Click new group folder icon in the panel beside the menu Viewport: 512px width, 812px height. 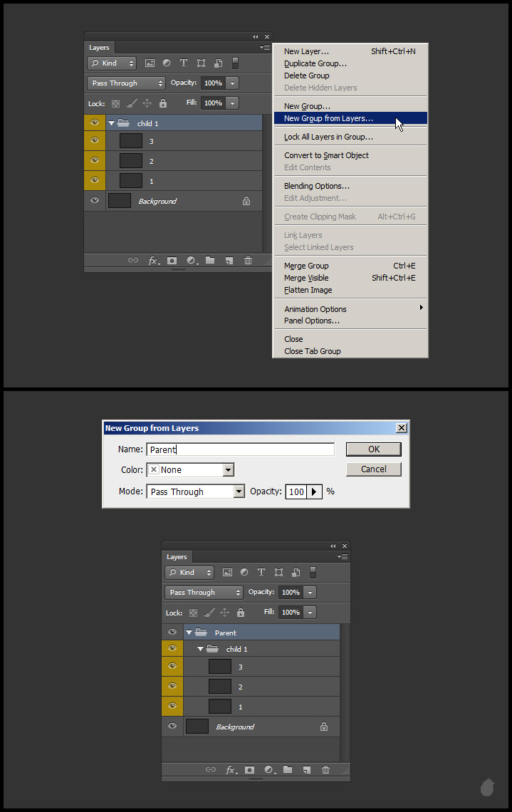(x=210, y=261)
